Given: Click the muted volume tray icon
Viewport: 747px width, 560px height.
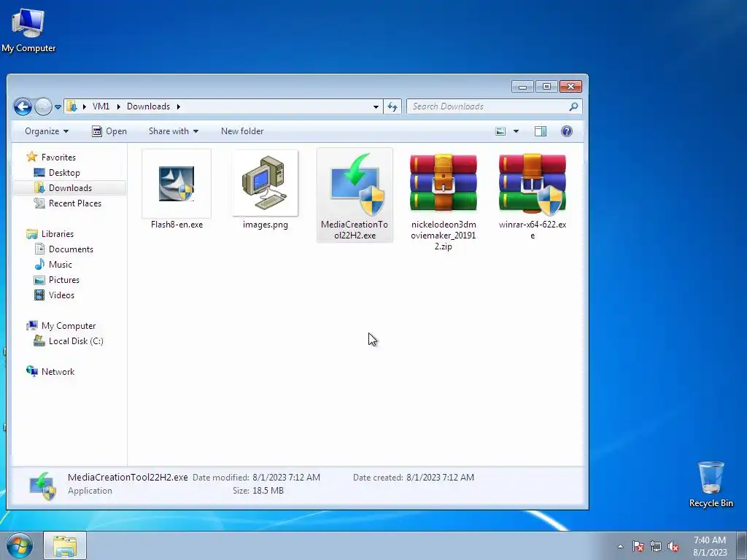Looking at the screenshot, I should click(x=673, y=546).
